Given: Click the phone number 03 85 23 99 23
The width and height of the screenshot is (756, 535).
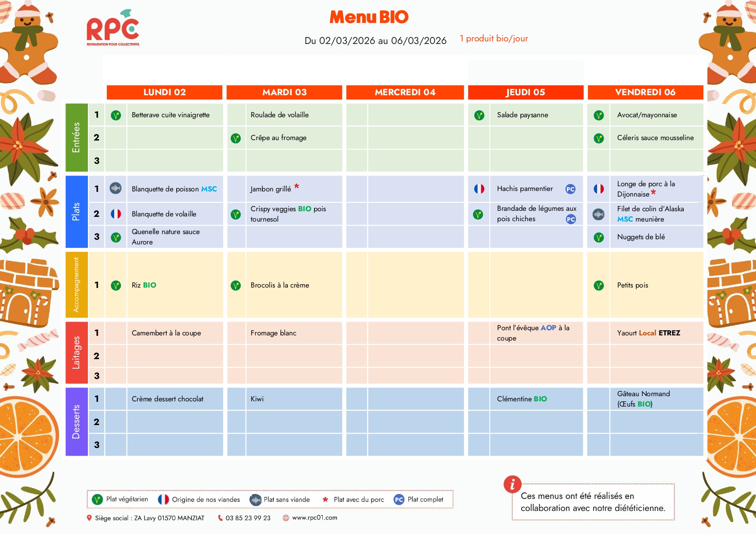Looking at the screenshot, I should pos(248,518).
